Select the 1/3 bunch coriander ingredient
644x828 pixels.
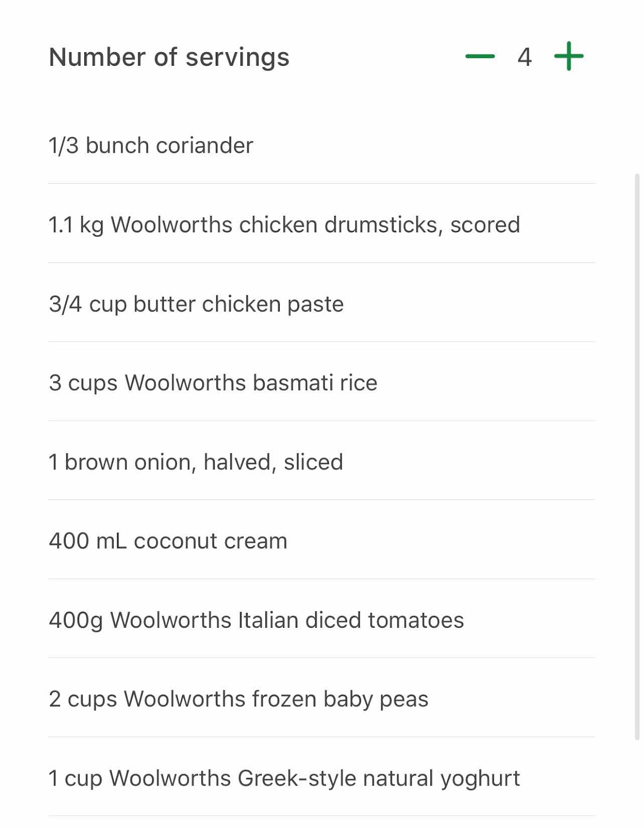[322, 145]
